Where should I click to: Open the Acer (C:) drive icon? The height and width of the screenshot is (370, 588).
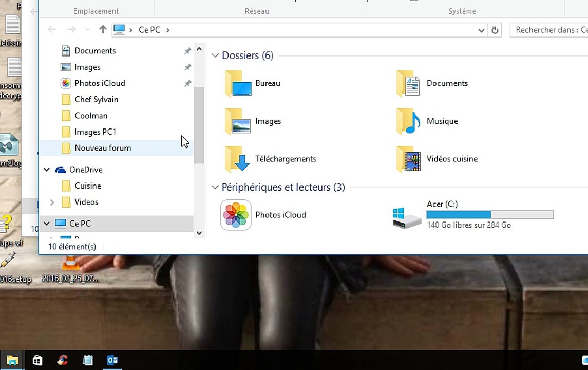coord(407,218)
